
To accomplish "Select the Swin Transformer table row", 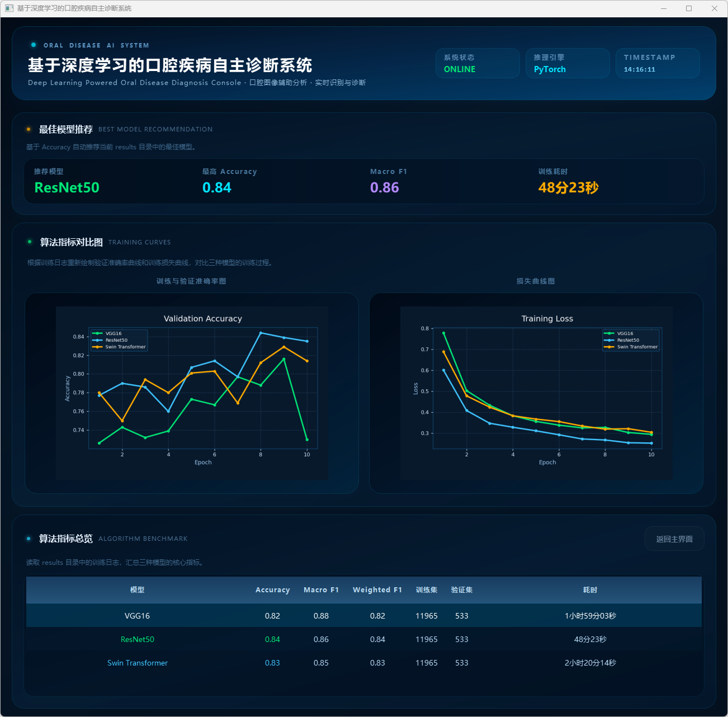I will pos(363,663).
